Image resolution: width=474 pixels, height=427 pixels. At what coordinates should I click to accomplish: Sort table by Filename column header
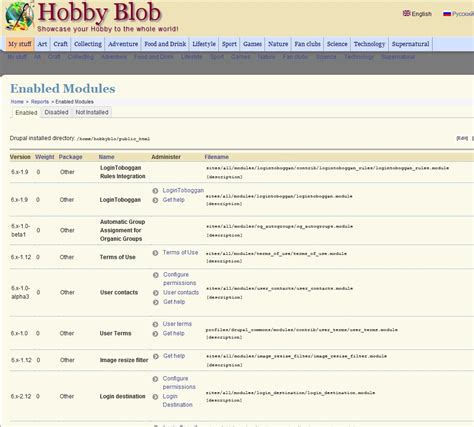[217, 157]
